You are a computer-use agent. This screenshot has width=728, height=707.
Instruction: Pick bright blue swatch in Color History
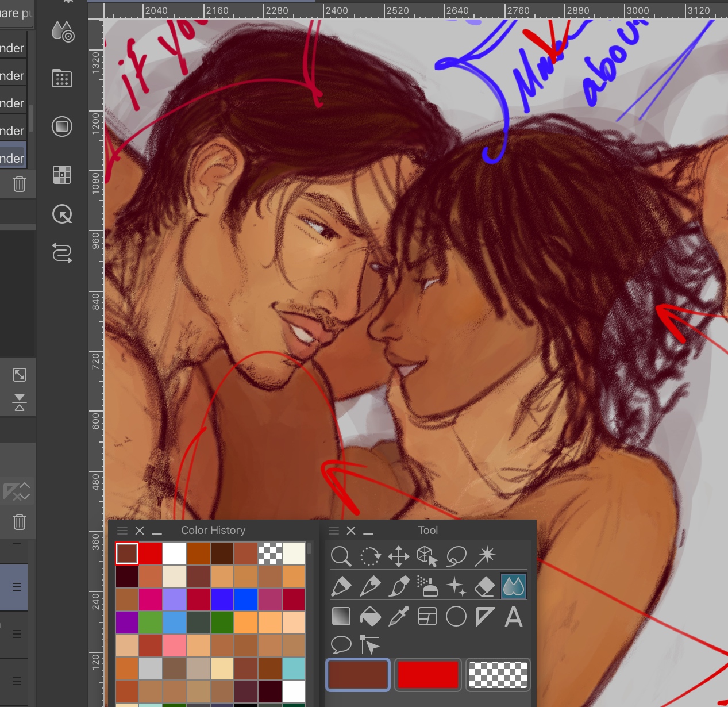[246, 600]
